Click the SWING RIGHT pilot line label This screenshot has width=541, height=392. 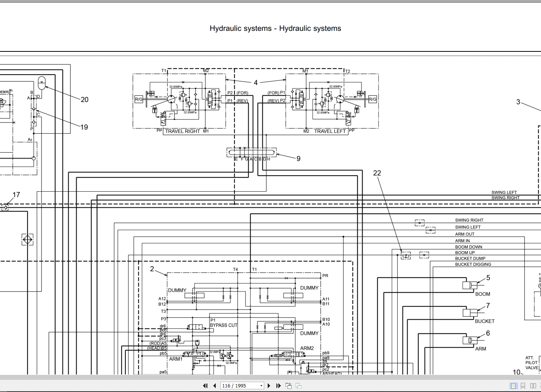(x=469, y=220)
